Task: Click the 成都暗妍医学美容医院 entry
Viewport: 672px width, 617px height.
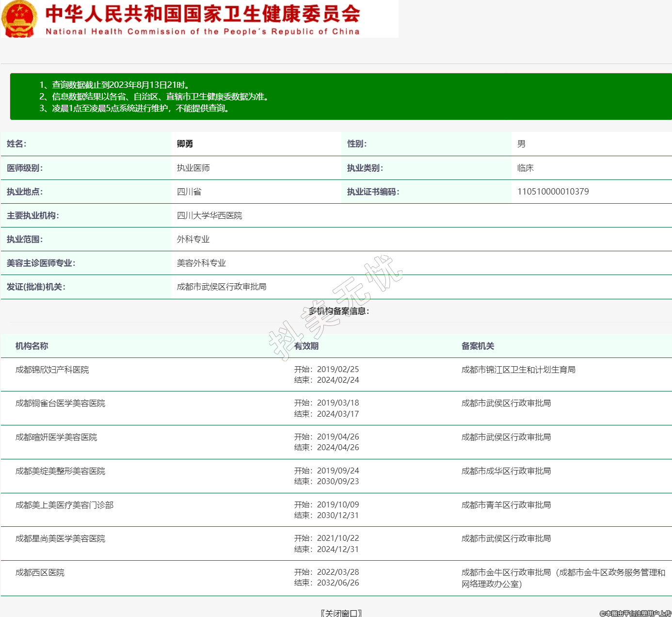Action: [56, 437]
